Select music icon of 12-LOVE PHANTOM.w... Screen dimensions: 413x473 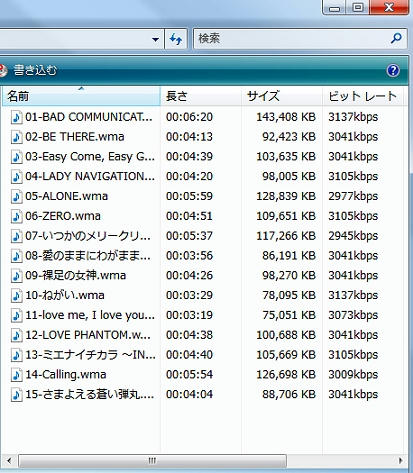[x=17, y=335]
